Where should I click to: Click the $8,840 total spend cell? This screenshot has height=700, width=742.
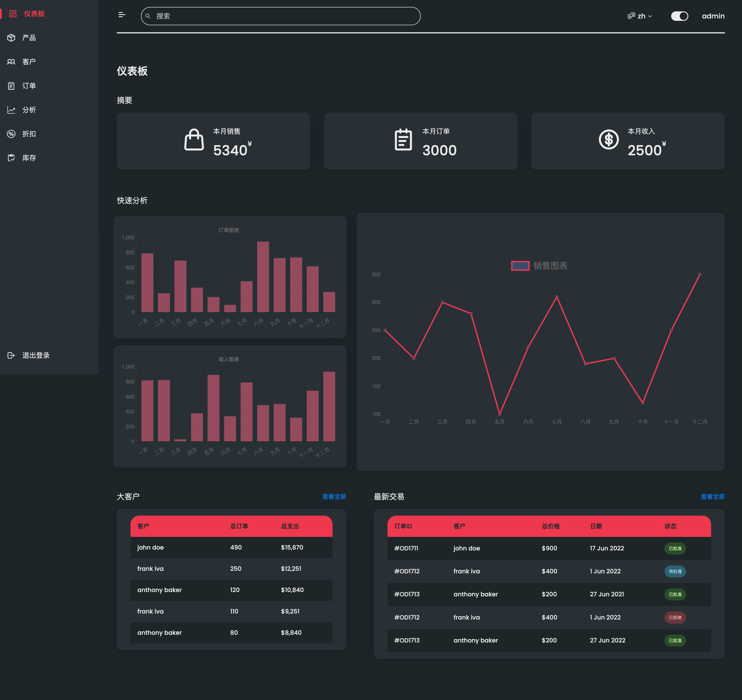pyautogui.click(x=291, y=632)
